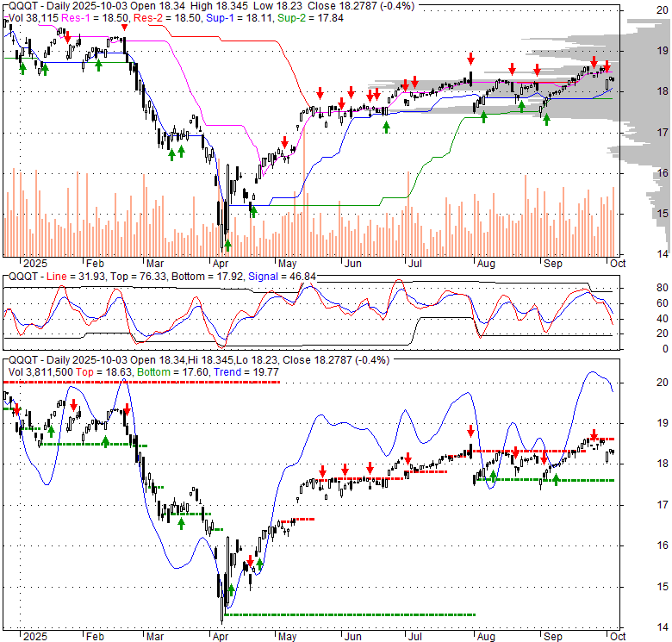Click the 'Feb' month label under bottom chart
Viewport: 672px width, 642px height.
point(95,637)
